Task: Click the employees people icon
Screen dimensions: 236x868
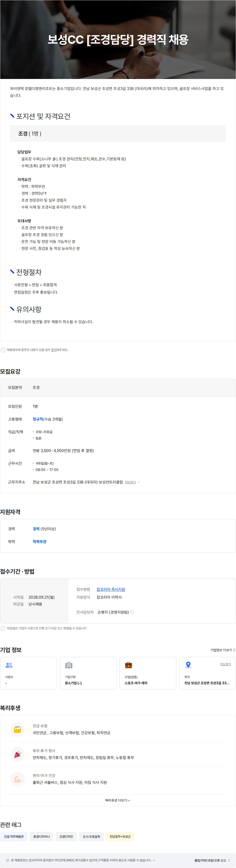Action: (x=9, y=665)
